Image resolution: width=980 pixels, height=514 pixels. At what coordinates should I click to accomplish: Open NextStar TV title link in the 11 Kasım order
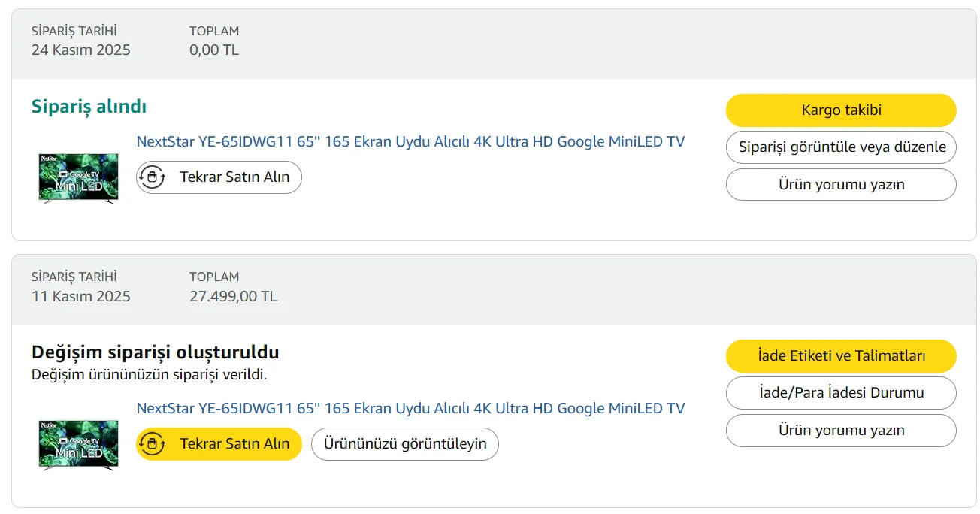click(x=410, y=408)
